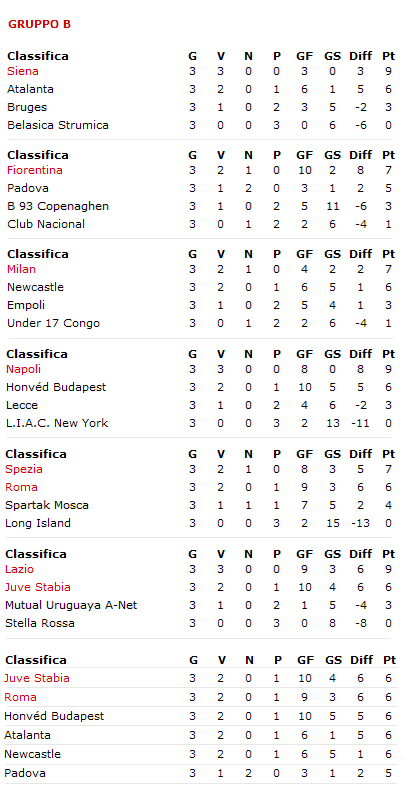
Task: Click Honvéd Budapest in the last table
Action: (x=54, y=716)
